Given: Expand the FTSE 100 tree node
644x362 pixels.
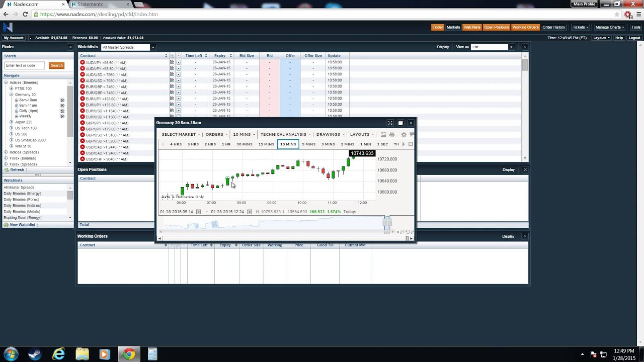Looking at the screenshot, I should click(11, 88).
